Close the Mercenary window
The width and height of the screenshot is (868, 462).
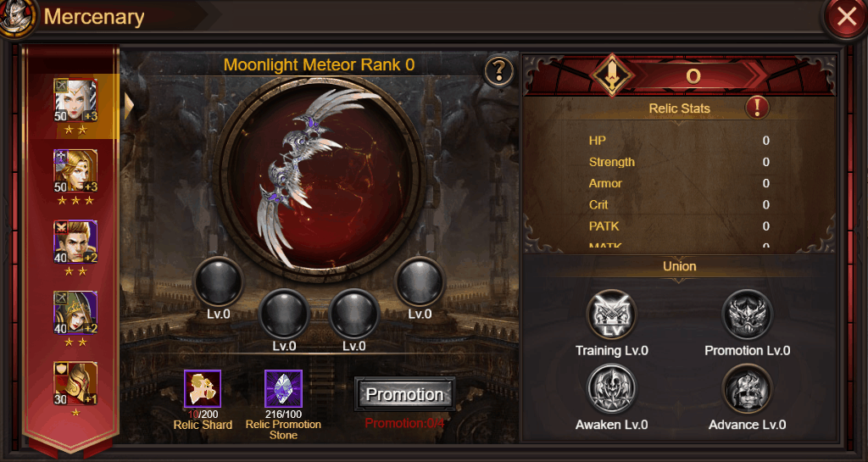(845, 17)
